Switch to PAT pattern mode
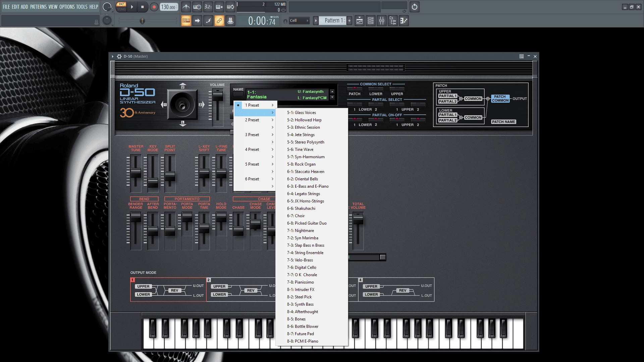644x362 pixels. (x=121, y=4)
